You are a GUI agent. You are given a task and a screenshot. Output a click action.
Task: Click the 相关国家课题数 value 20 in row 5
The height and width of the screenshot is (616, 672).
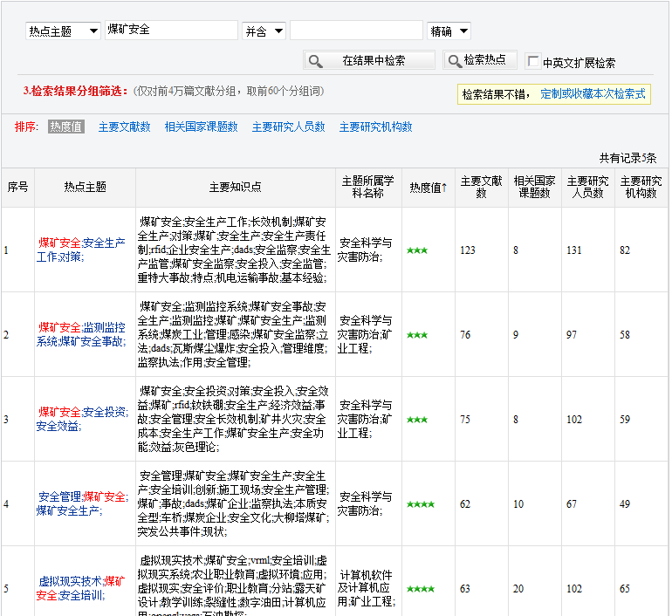point(518,589)
